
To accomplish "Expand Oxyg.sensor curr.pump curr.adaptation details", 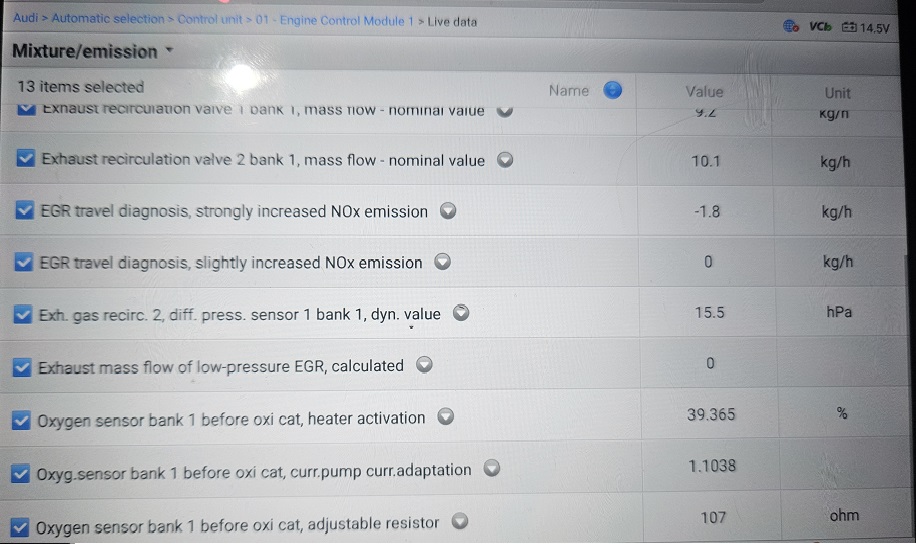I will (491, 469).
